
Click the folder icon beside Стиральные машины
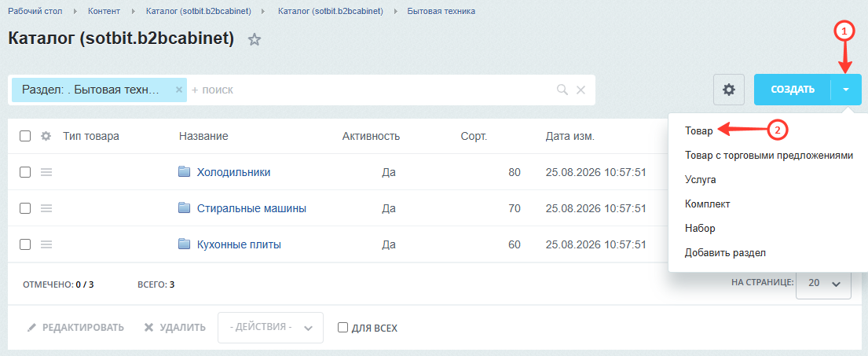pos(185,207)
